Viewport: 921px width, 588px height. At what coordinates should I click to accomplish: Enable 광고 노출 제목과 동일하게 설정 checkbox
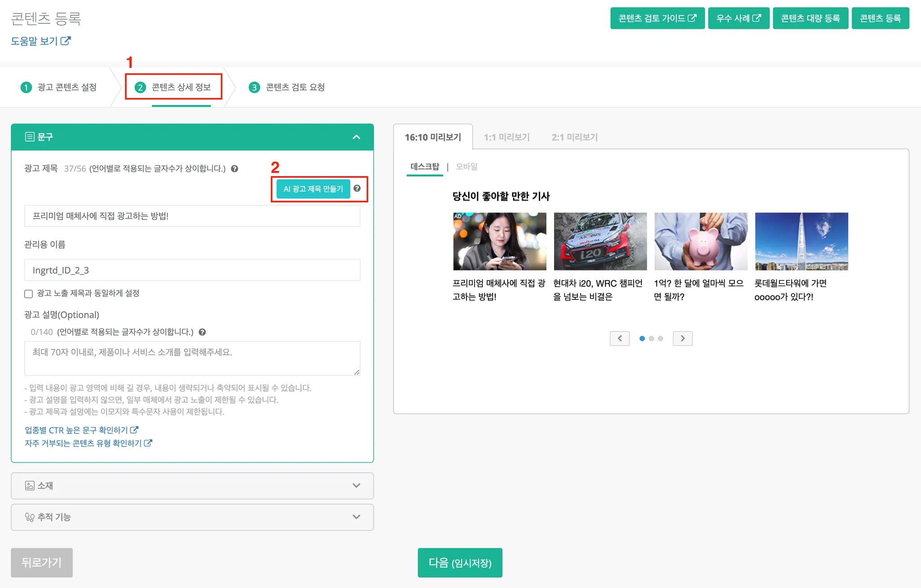point(29,294)
